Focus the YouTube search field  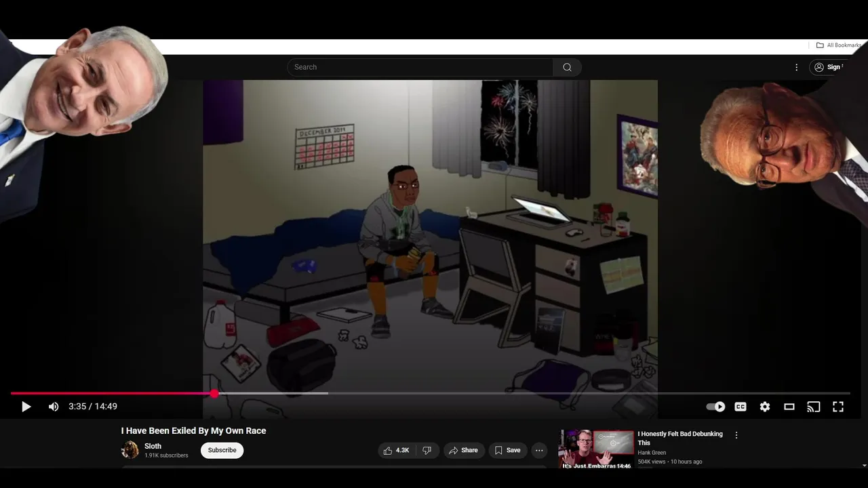(420, 67)
